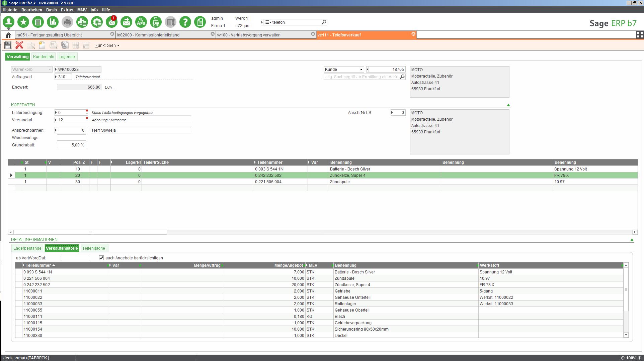Expand the Funktionen dropdown menu

click(107, 45)
